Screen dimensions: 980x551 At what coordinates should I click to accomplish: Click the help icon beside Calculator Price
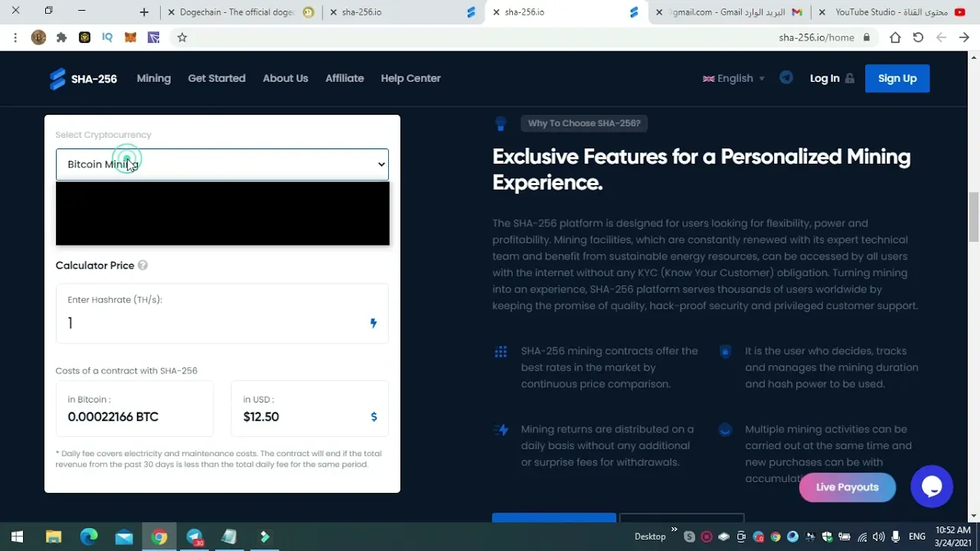click(142, 266)
